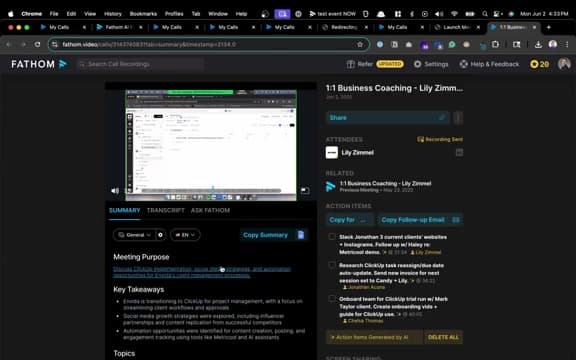Click the document icon next to Copy Summary
Viewport: 576px width, 360px height.
(x=301, y=235)
